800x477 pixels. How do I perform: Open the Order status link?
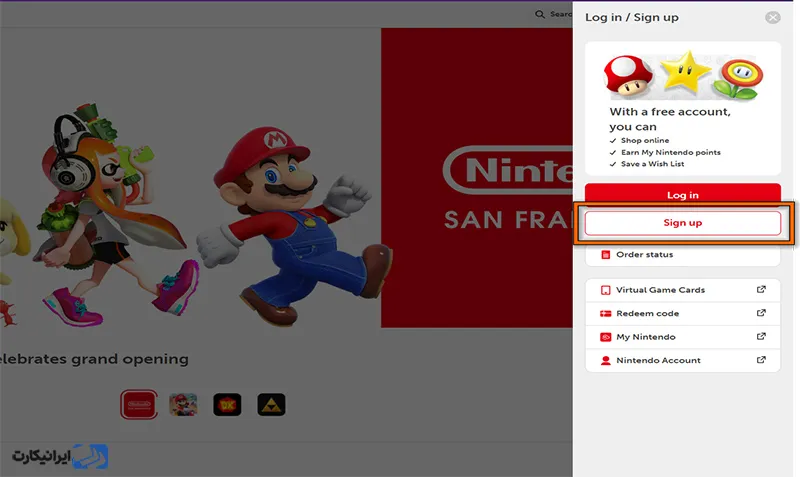pyautogui.click(x=644, y=255)
